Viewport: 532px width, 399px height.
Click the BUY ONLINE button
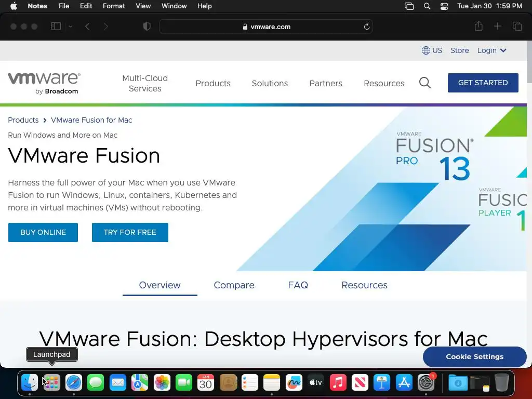43,232
